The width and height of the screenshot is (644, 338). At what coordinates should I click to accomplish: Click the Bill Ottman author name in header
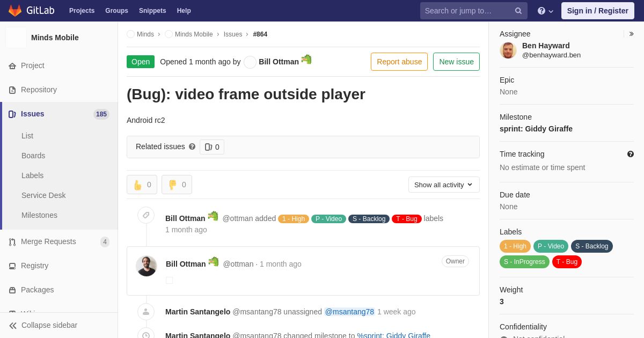click(279, 62)
